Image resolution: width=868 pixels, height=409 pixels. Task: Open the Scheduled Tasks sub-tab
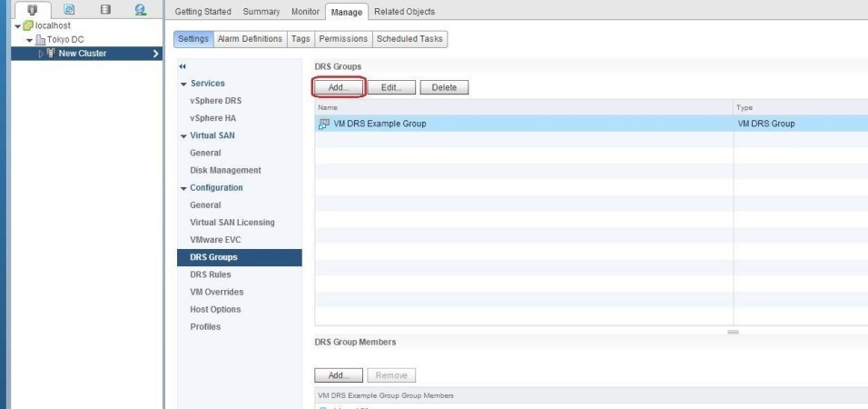[409, 39]
